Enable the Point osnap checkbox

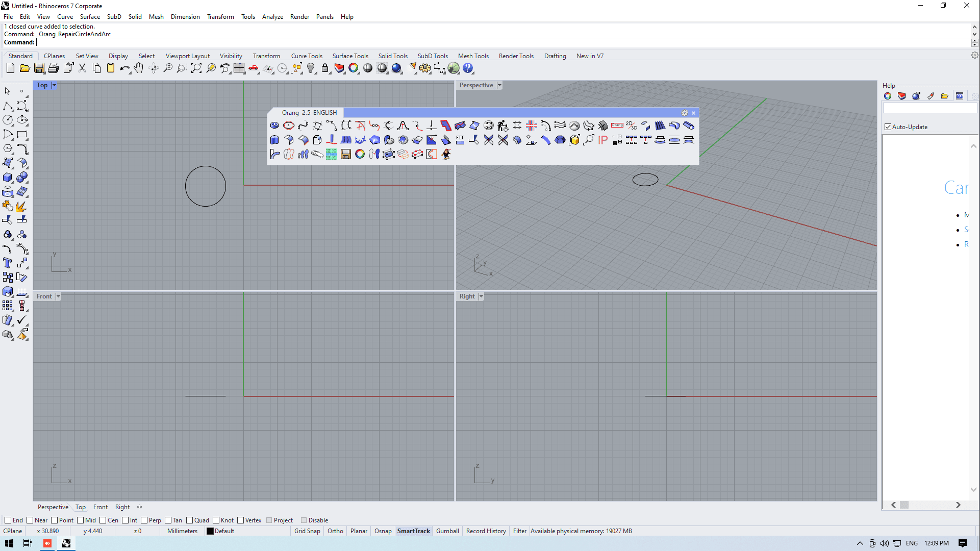pos(54,520)
